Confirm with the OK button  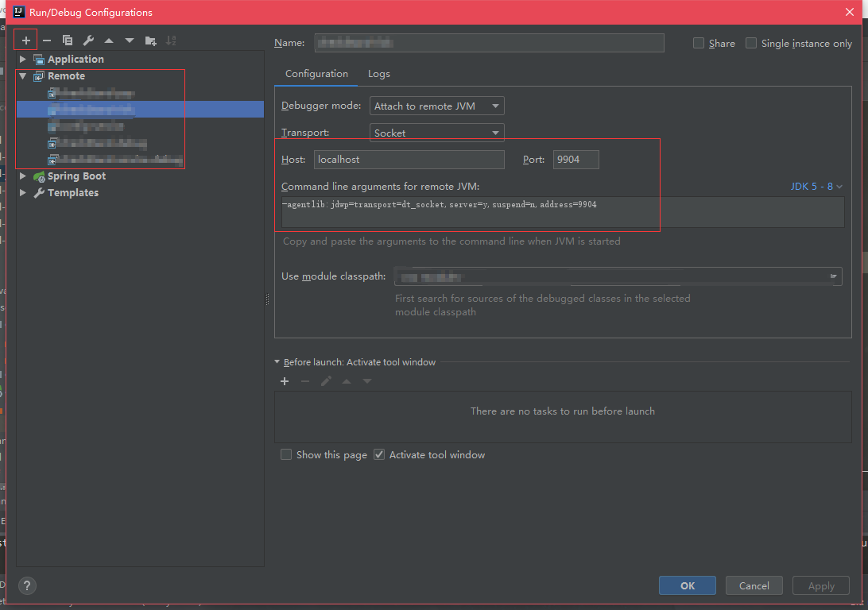688,585
